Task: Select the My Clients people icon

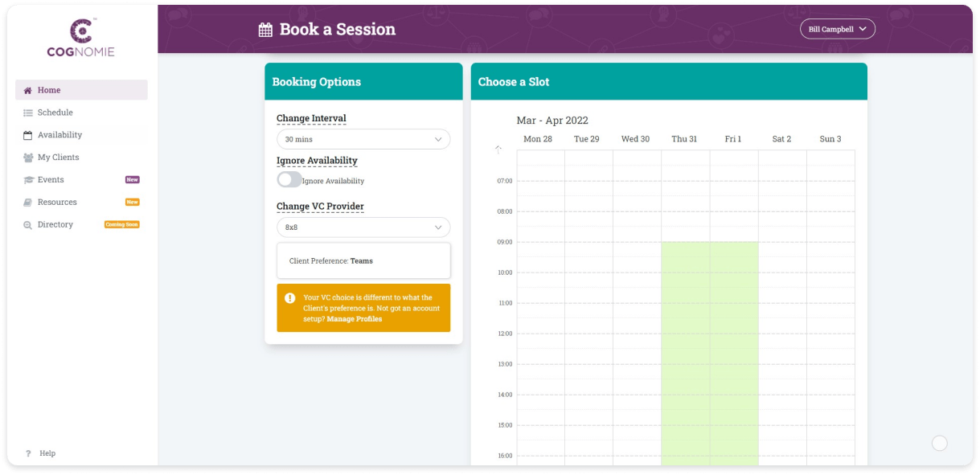Action: pos(27,157)
